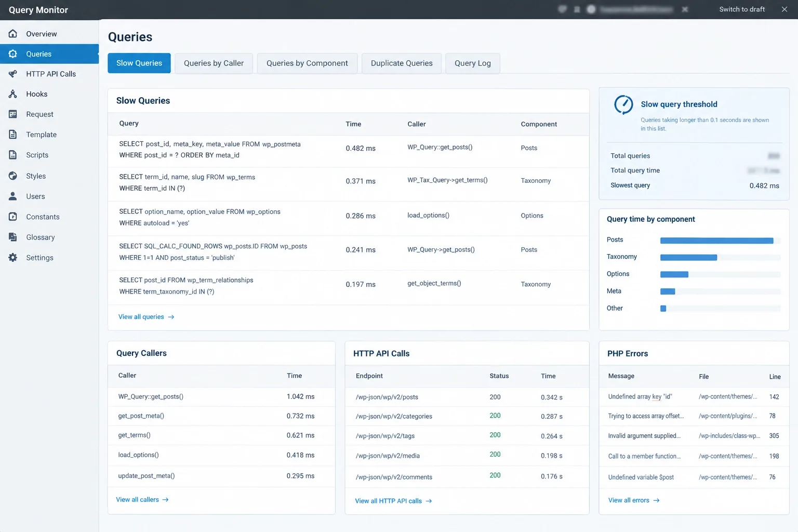This screenshot has width=798, height=532.
Task: Click the Taxonomy query time bar
Action: point(688,258)
